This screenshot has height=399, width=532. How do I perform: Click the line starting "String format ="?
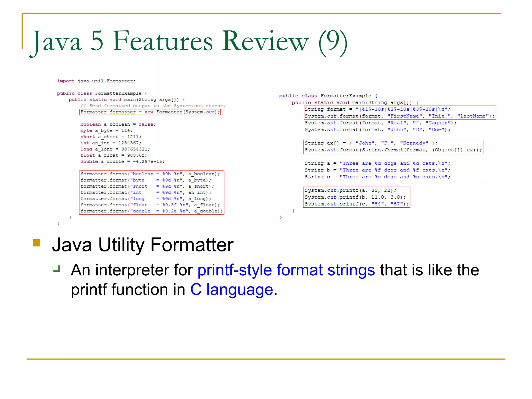point(377,109)
